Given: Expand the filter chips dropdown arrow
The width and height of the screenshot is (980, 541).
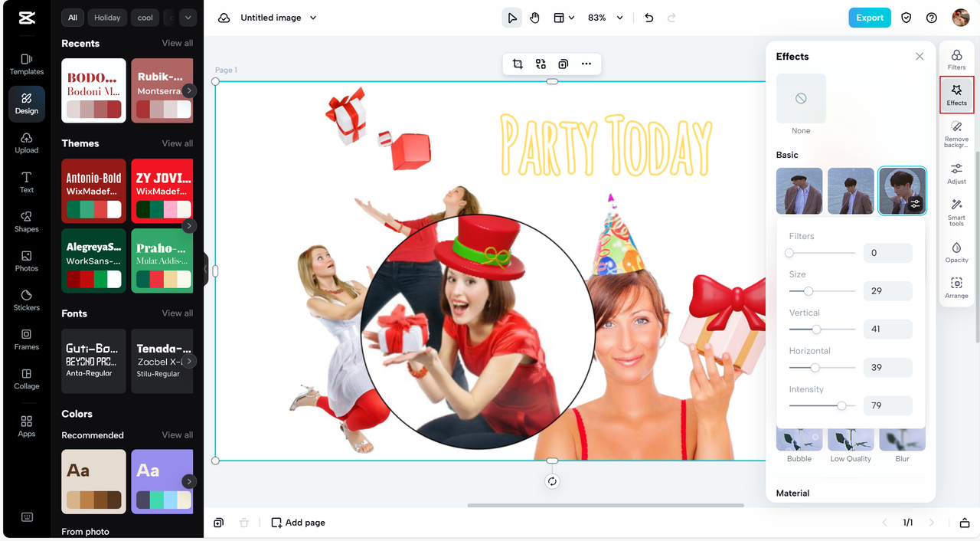Looking at the screenshot, I should pyautogui.click(x=188, y=18).
